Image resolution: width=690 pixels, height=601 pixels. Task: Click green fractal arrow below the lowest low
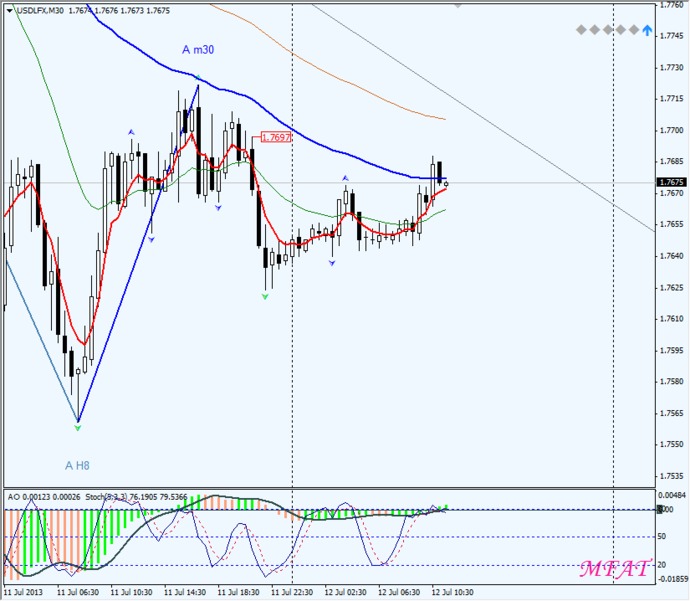point(77,427)
